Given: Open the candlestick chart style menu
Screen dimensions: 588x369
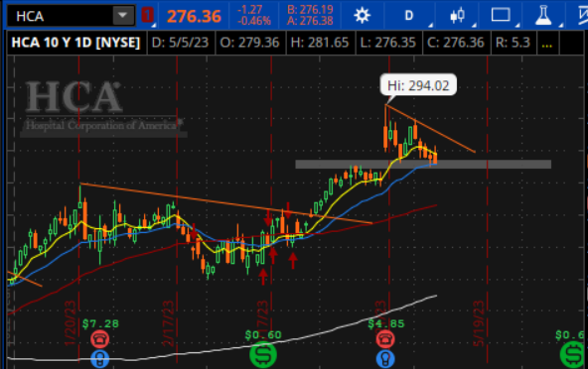Looking at the screenshot, I should [458, 16].
